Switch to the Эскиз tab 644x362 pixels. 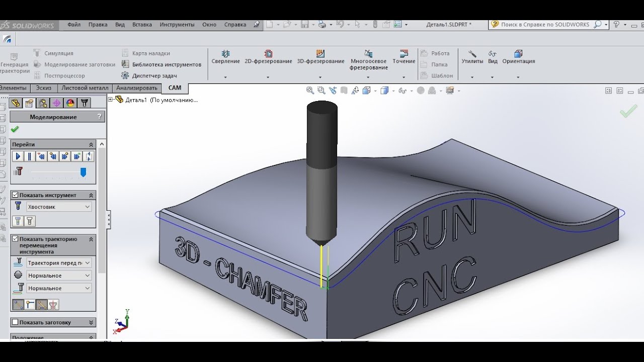(44, 88)
